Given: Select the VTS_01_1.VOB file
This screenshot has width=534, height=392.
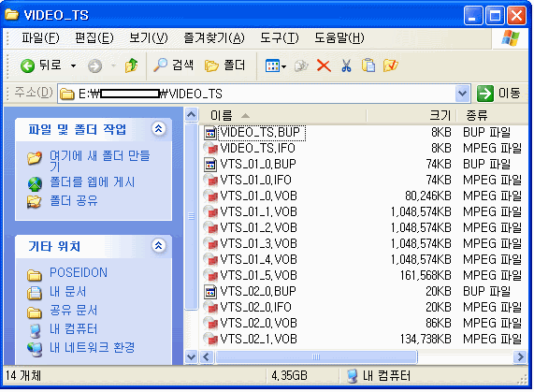Looking at the screenshot, I should (x=258, y=211).
